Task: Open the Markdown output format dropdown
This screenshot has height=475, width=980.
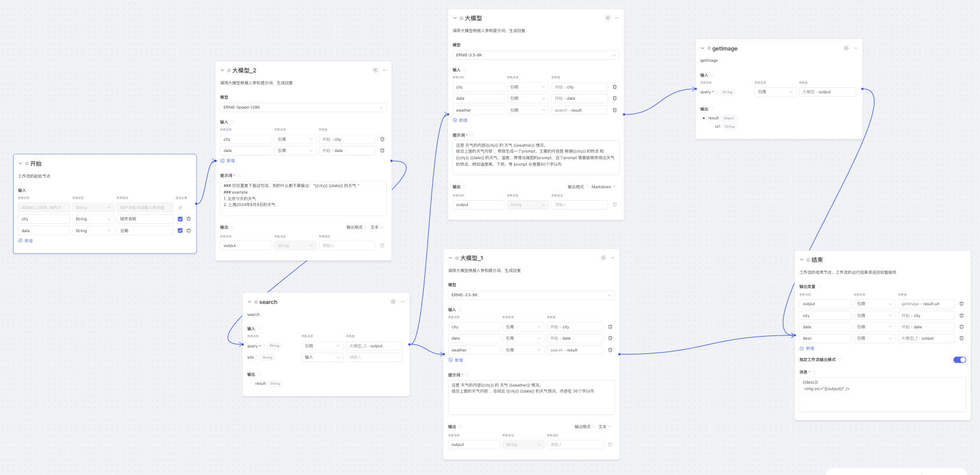Action: point(603,187)
